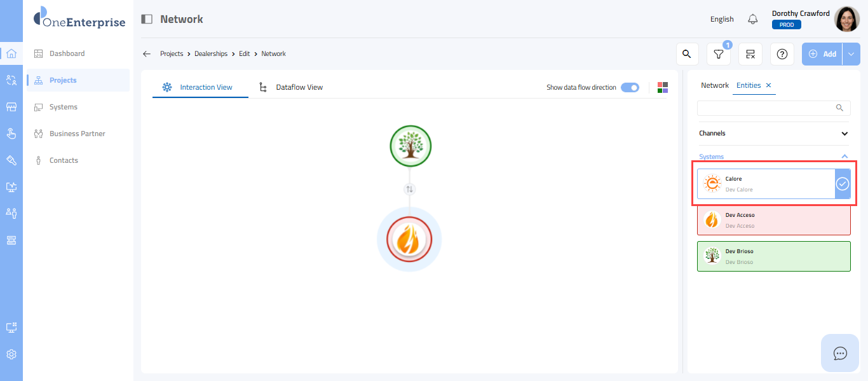The image size is (868, 381).
Task: Click the bidirectional flow connector between nodes
Action: click(x=410, y=189)
